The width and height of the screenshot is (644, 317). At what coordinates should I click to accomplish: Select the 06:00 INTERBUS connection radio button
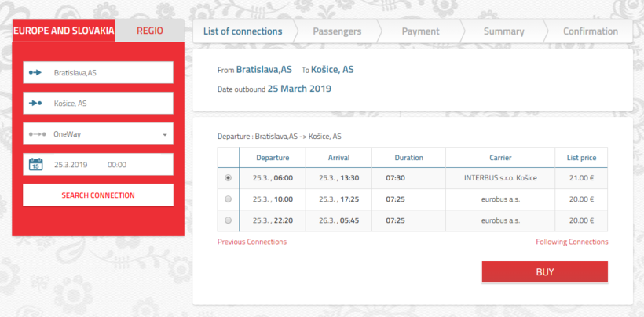[x=228, y=178]
